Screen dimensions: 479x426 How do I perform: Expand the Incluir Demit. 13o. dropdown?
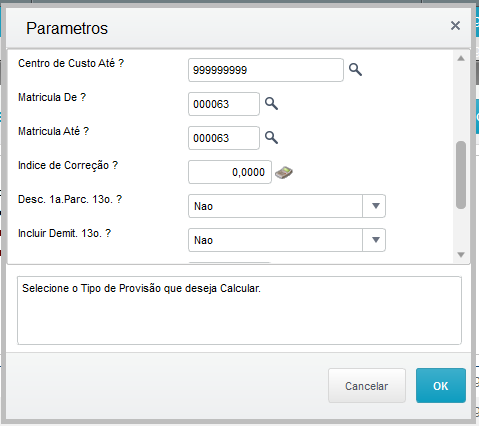375,240
